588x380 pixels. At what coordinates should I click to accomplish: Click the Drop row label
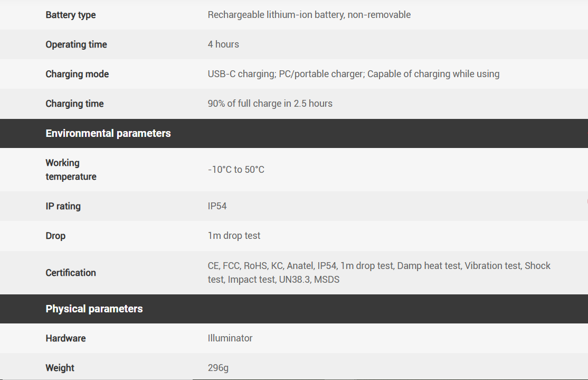click(x=55, y=236)
